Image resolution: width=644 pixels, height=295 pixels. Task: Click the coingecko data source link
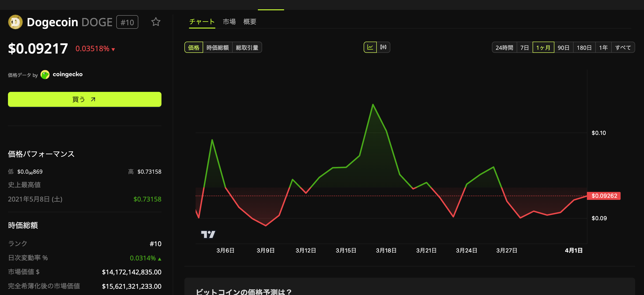point(67,74)
